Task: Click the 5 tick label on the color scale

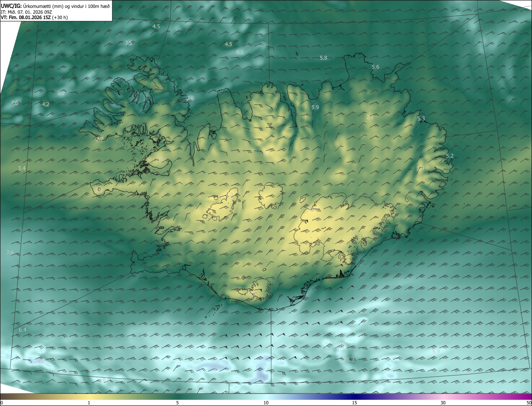Action: click(177, 403)
